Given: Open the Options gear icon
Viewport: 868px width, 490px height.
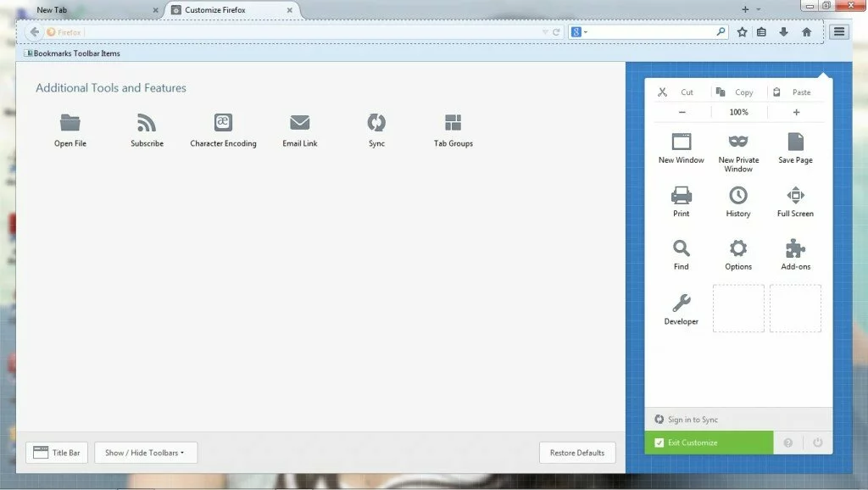Looking at the screenshot, I should [738, 248].
